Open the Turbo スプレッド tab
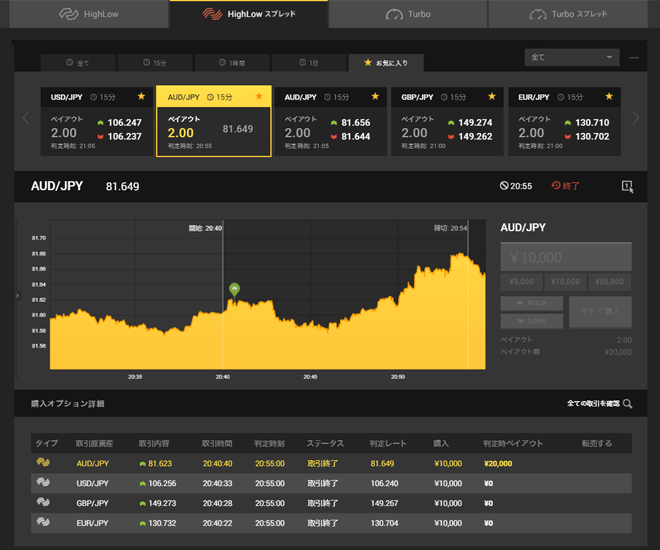 (568, 14)
